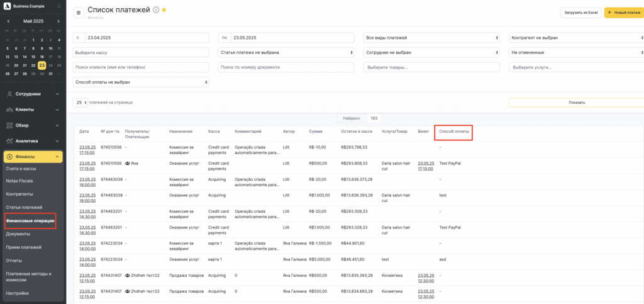Change the 25 payments per page selector

pos(80,103)
